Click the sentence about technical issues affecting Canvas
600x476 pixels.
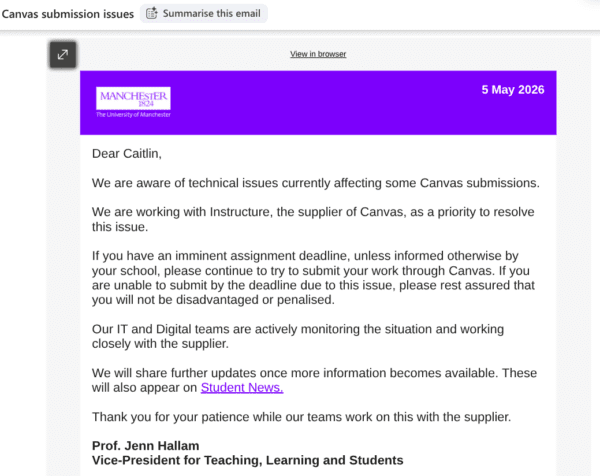coord(316,183)
